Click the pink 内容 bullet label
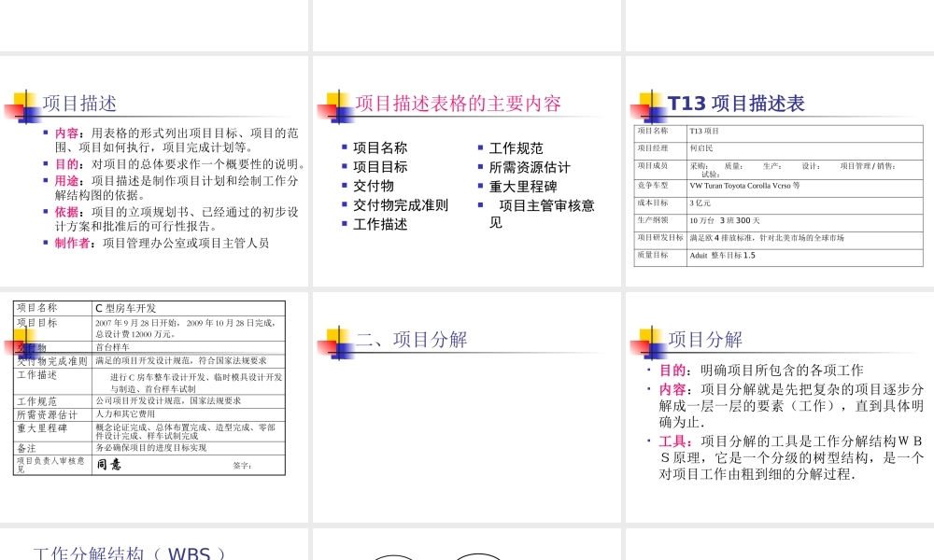Image resolution: width=934 pixels, height=560 pixels. 66,133
